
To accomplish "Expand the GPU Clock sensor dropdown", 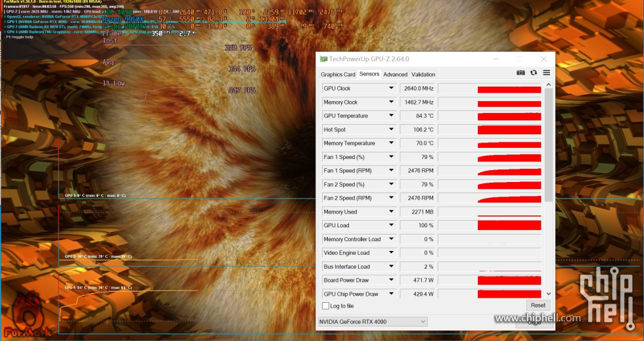I will 392,88.
